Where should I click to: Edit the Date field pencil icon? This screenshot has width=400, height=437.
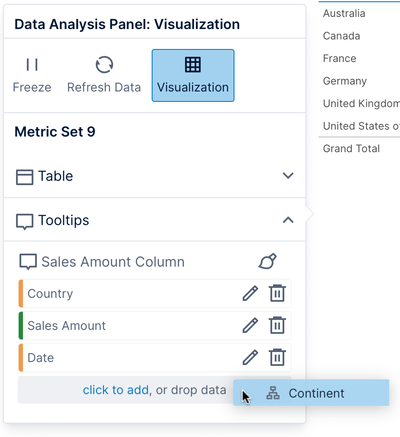click(250, 357)
